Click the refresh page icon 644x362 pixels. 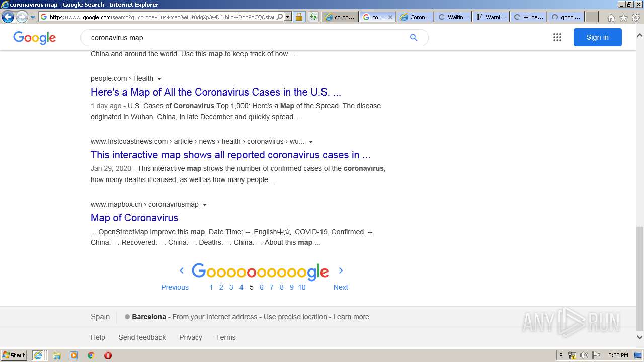(313, 17)
